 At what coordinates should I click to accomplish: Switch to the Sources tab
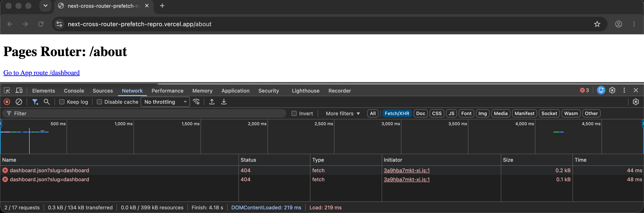coord(103,91)
